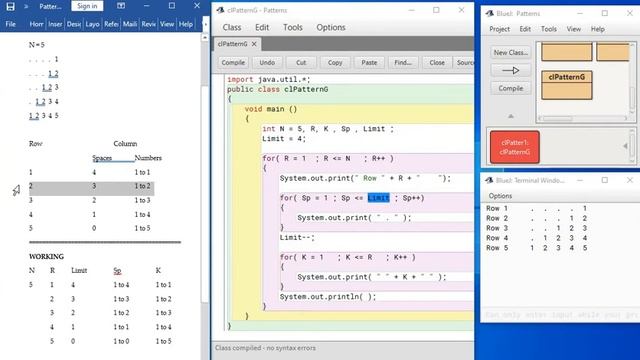Open the Edit menu in BlueJ Patterns window

click(525, 29)
